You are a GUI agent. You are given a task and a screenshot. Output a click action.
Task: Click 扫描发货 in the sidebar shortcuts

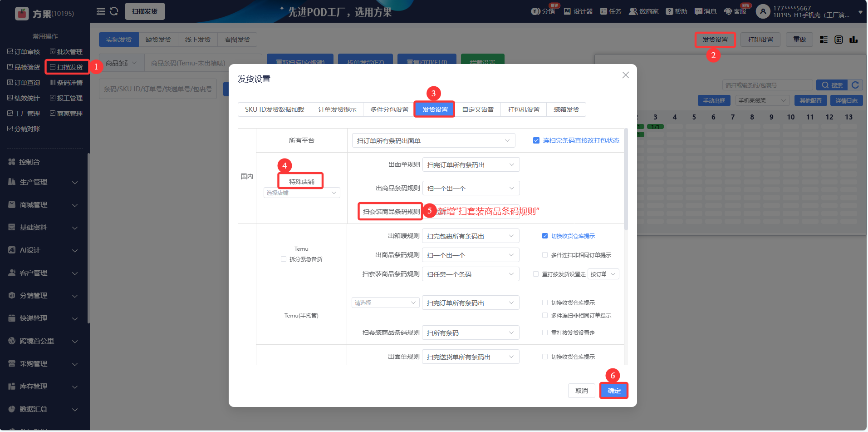coord(67,67)
